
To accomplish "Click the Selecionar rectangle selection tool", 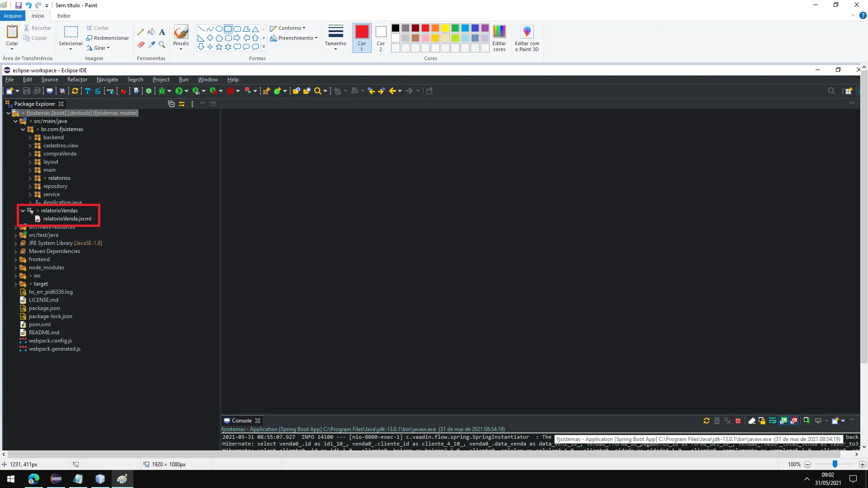I will (x=71, y=32).
